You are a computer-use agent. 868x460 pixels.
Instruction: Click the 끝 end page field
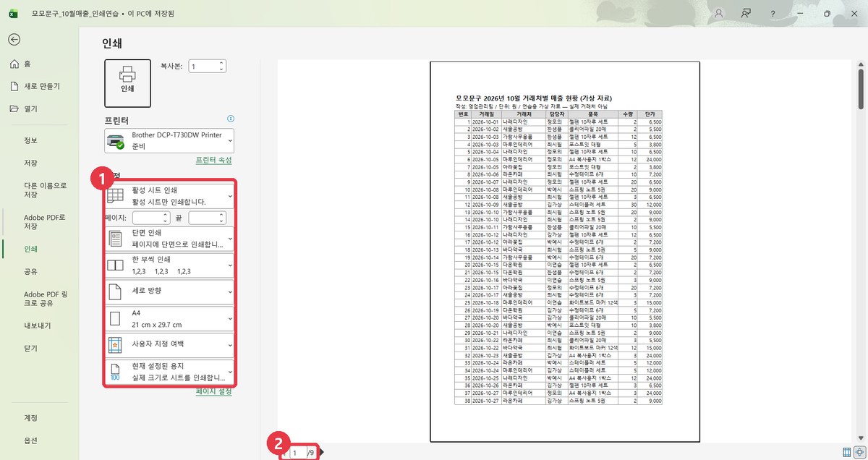tap(208, 218)
